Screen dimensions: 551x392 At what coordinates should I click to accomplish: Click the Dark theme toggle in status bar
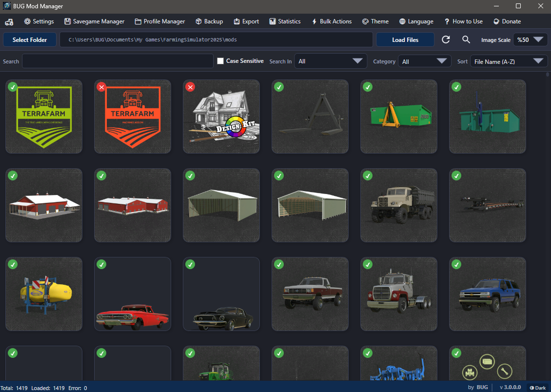(537, 388)
